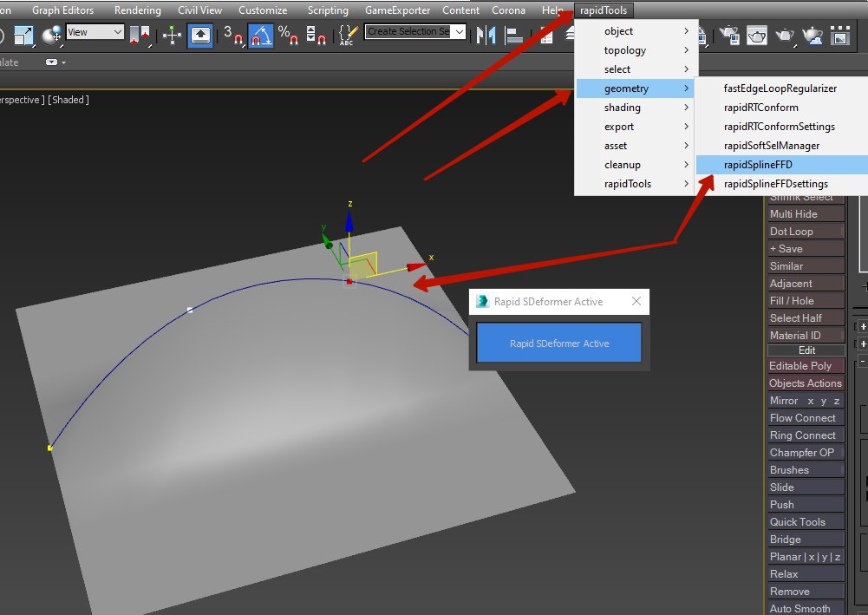Select the Select and Scale tool
The height and width of the screenshot is (615, 868).
pos(23,36)
